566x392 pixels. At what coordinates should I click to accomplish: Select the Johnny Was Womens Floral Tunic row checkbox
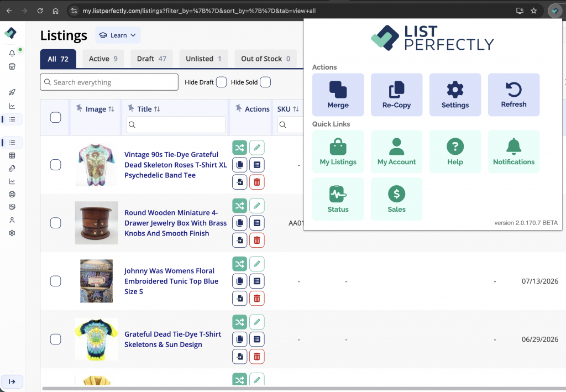(x=56, y=281)
